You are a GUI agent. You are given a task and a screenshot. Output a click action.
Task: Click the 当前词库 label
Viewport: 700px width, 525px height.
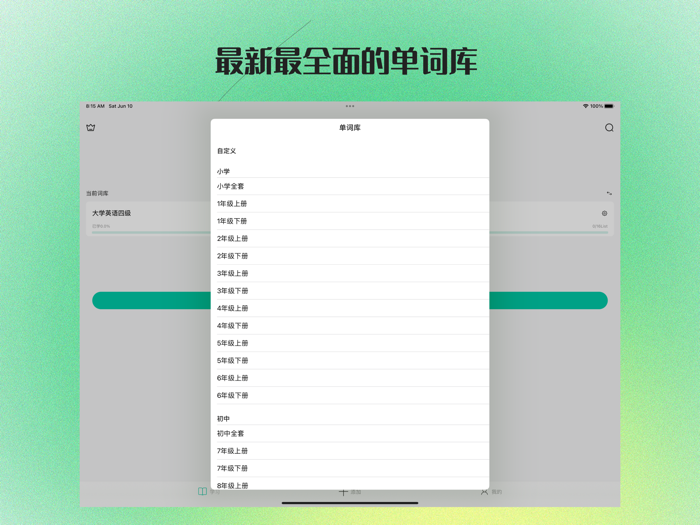coord(97,193)
